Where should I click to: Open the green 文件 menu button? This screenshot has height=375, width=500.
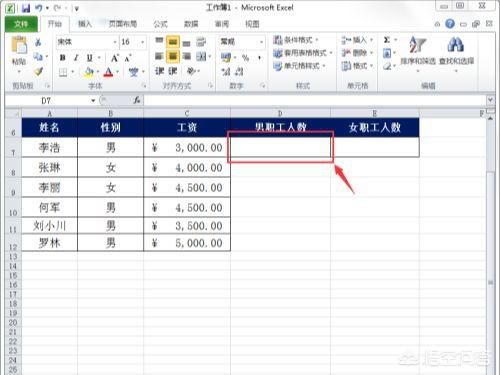click(21, 24)
